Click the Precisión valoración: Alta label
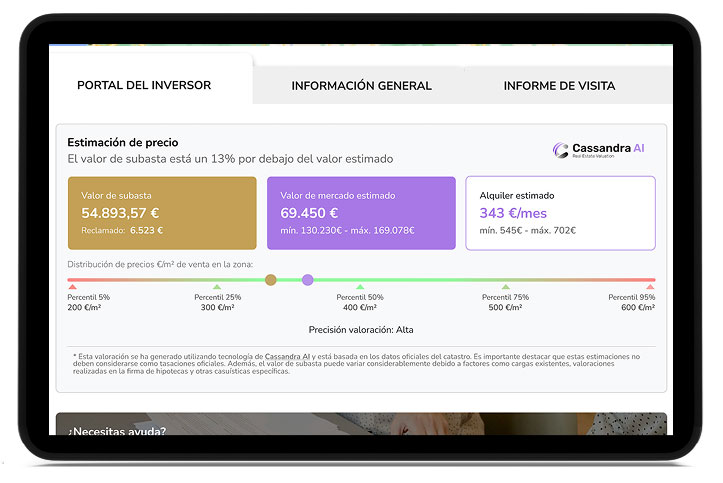 tap(361, 328)
